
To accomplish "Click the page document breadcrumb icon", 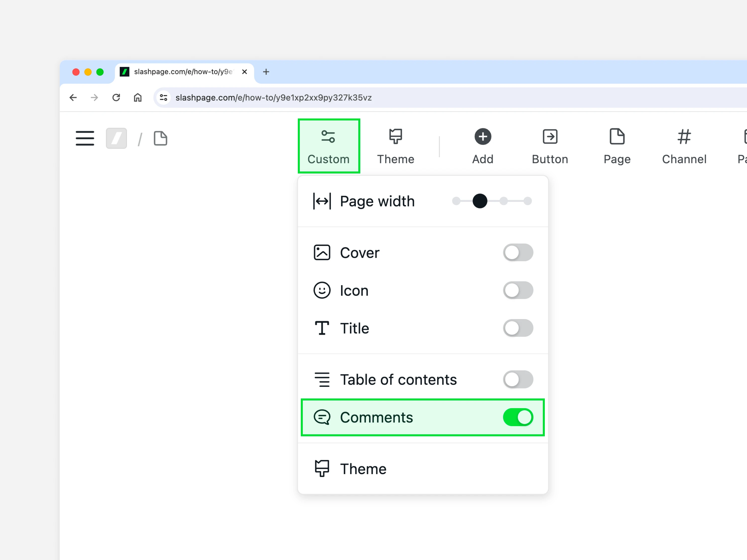I will coord(160,138).
